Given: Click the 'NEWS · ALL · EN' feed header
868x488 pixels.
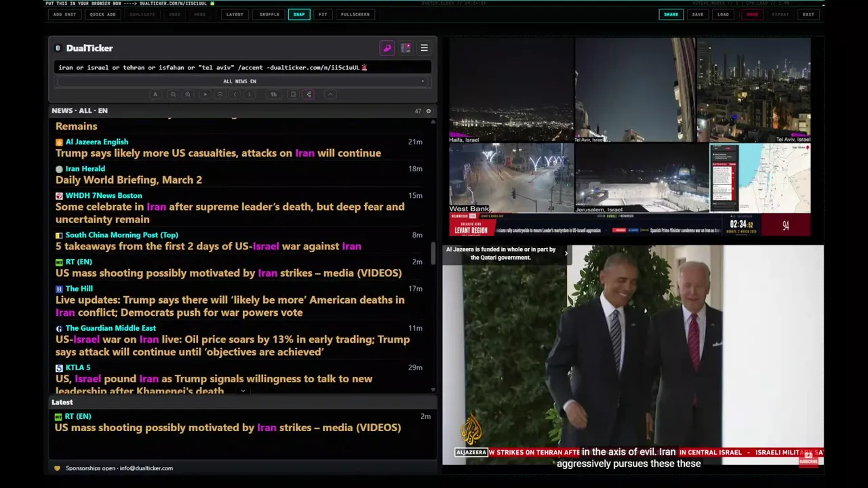Looking at the screenshot, I should 79,110.
